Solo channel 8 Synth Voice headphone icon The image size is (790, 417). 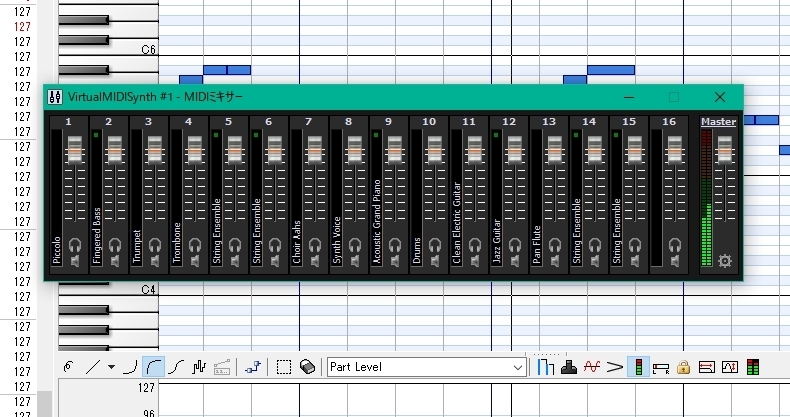(x=355, y=245)
